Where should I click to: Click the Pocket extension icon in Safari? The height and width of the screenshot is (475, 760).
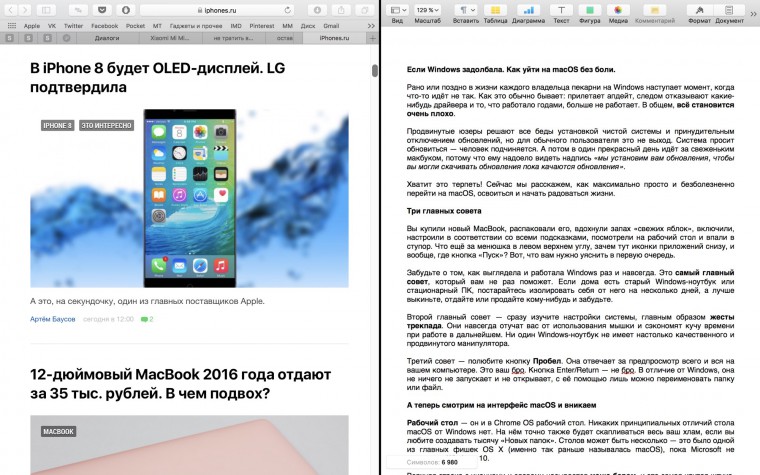point(102,10)
